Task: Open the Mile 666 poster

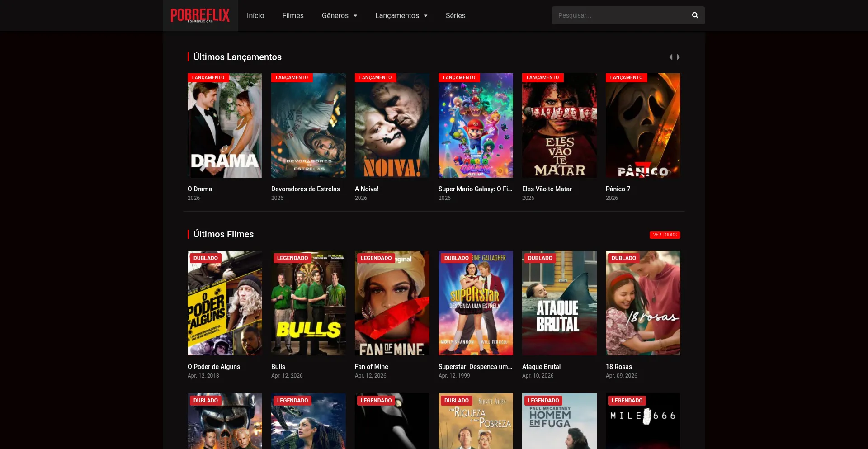Action: [x=643, y=421]
